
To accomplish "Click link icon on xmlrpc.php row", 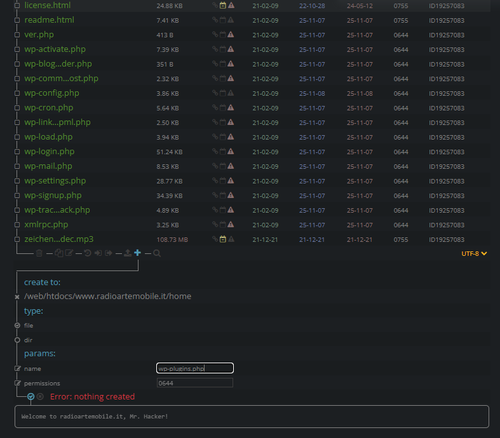I will coord(215,225).
